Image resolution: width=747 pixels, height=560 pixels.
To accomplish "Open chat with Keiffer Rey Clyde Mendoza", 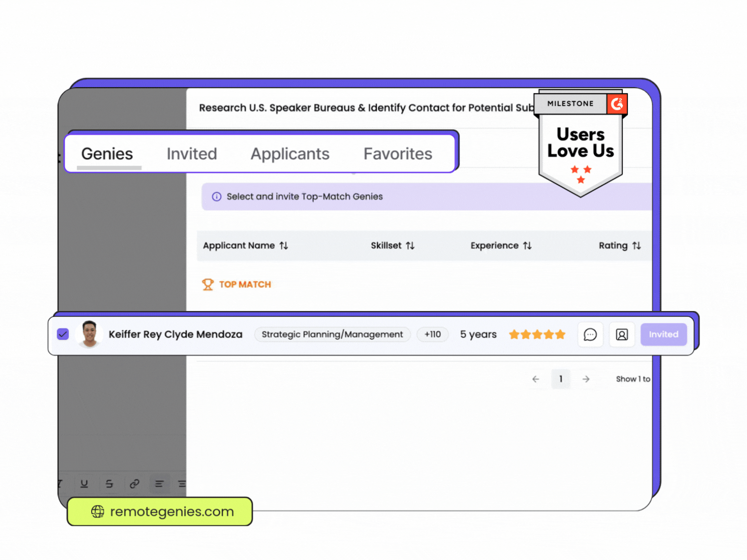I will [x=590, y=334].
